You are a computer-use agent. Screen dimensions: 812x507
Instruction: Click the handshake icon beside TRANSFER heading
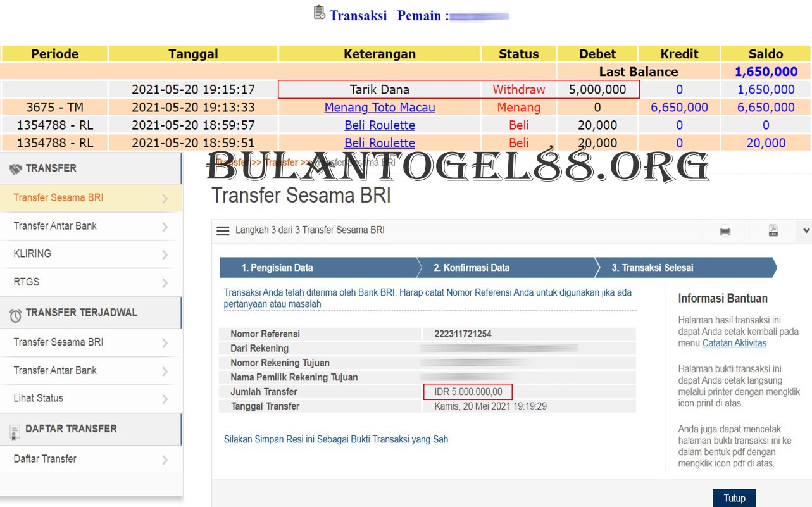pos(16,168)
